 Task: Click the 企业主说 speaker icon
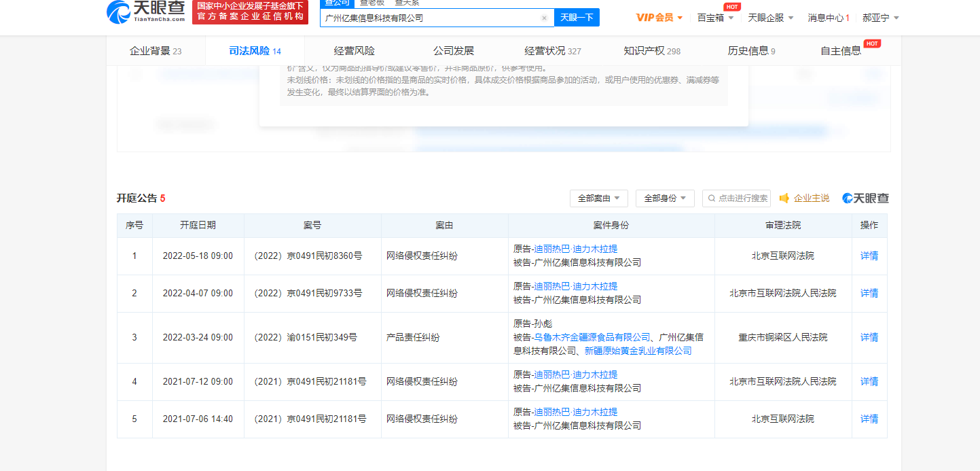784,198
